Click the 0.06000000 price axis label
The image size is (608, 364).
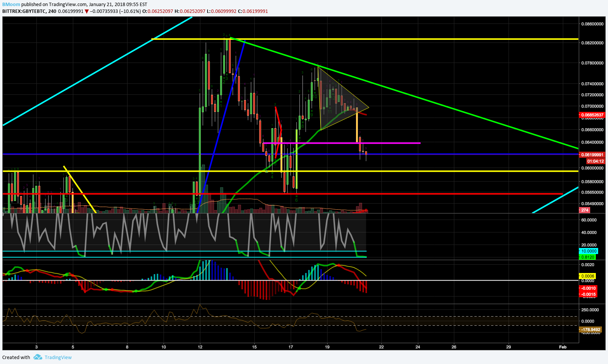click(x=592, y=168)
